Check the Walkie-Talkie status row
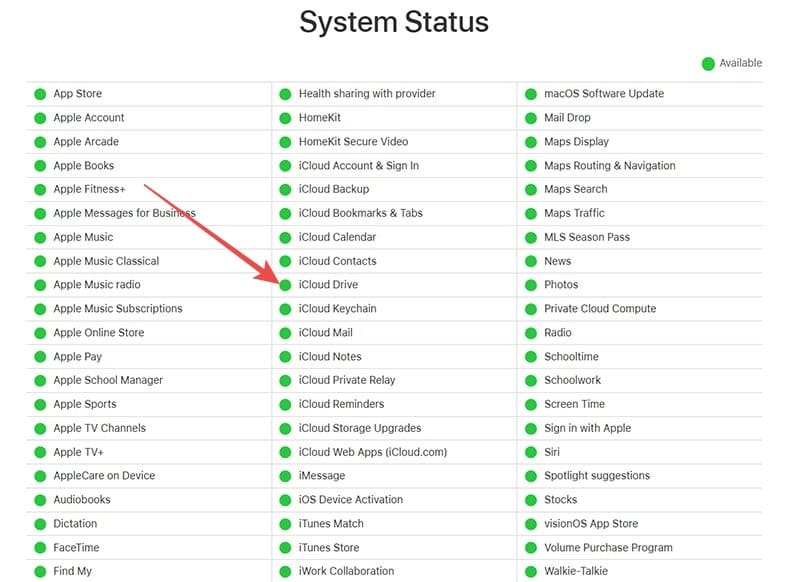 pyautogui.click(x=575, y=570)
